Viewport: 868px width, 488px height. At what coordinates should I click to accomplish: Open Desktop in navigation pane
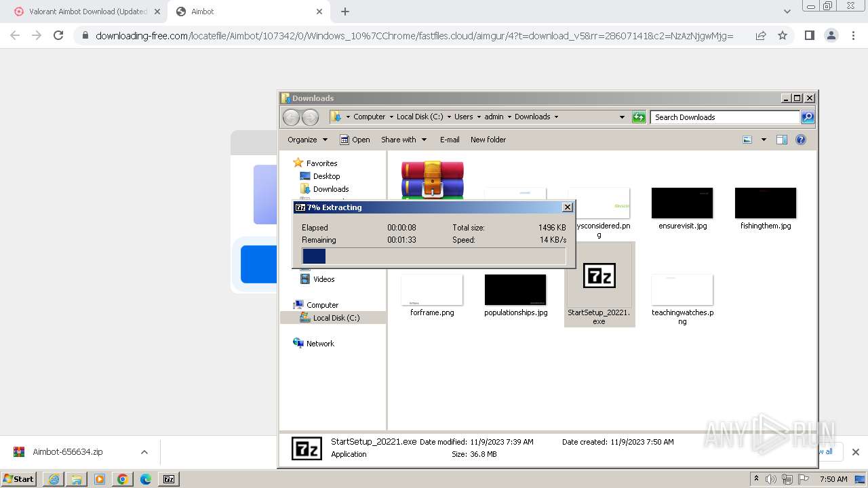point(326,176)
